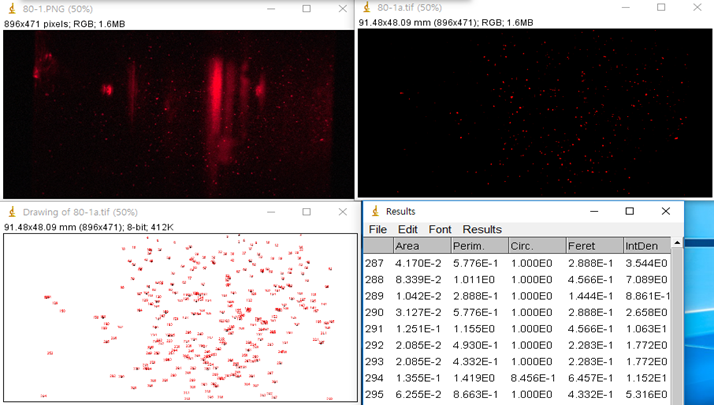
Task: Open the Font menu in Results window
Action: click(440, 229)
